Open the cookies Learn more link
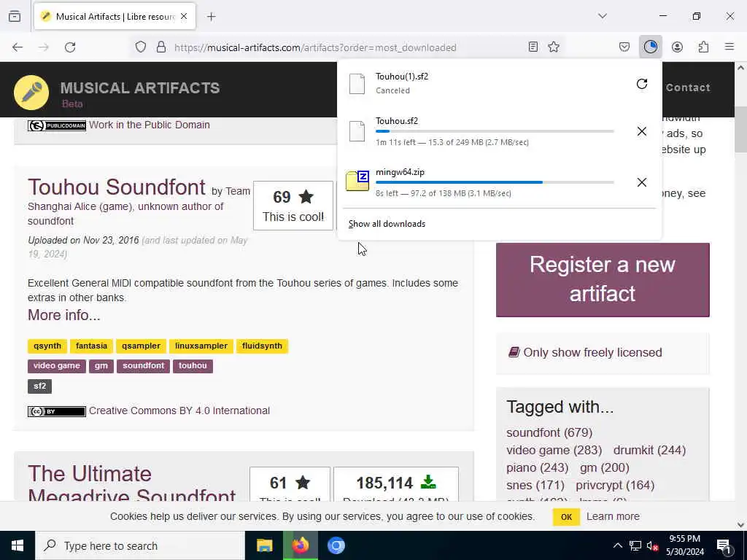This screenshot has width=747, height=560. tap(613, 517)
